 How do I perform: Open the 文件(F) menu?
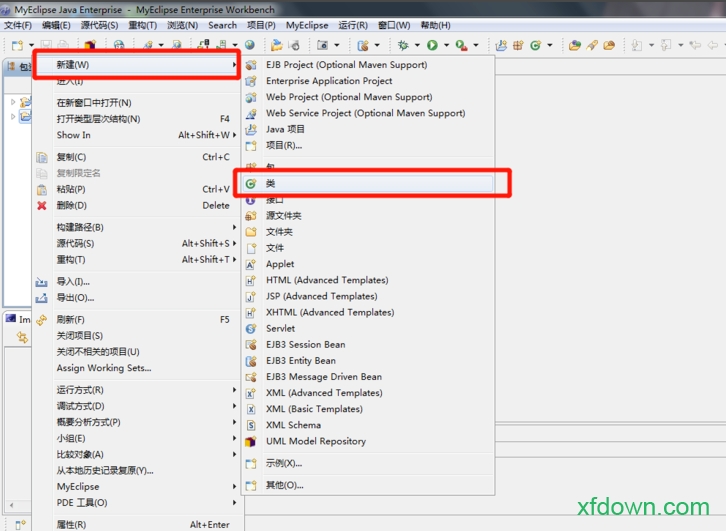click(18, 25)
